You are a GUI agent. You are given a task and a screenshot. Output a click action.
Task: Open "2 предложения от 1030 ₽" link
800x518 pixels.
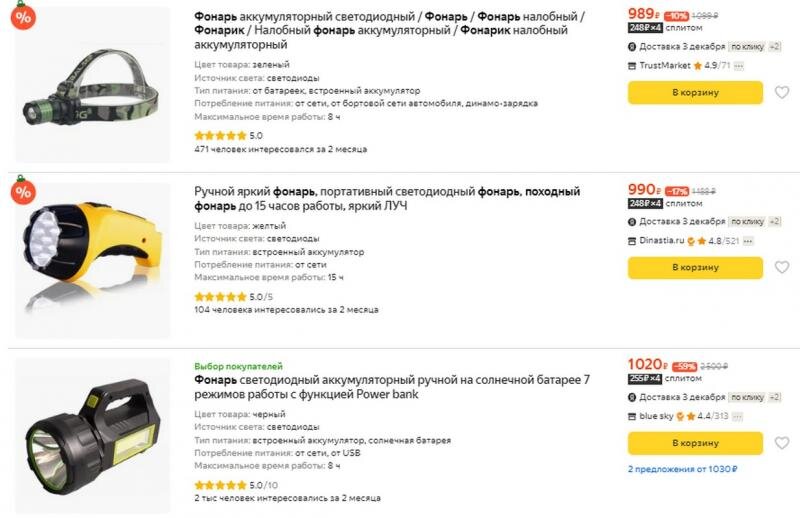[x=682, y=468]
